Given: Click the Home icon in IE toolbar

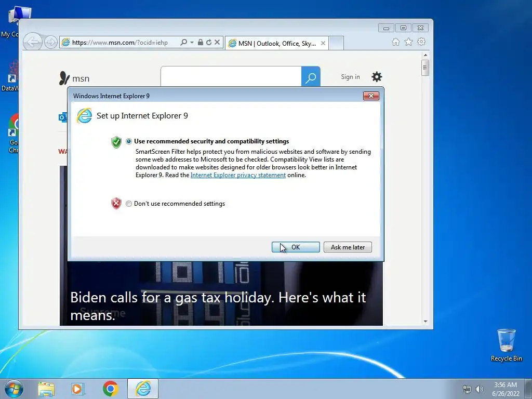Looking at the screenshot, I should 395,42.
